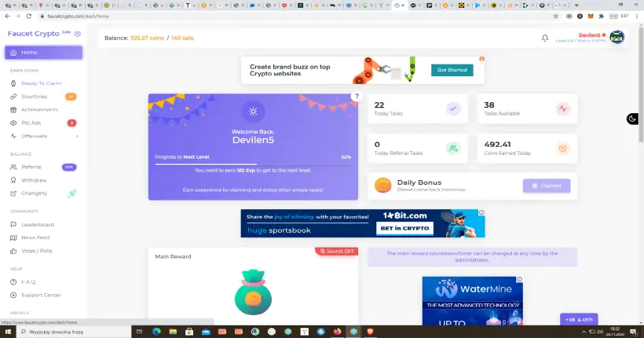The image size is (644, 338).
Task: Reload the page with refresh button
Action: [29, 16]
